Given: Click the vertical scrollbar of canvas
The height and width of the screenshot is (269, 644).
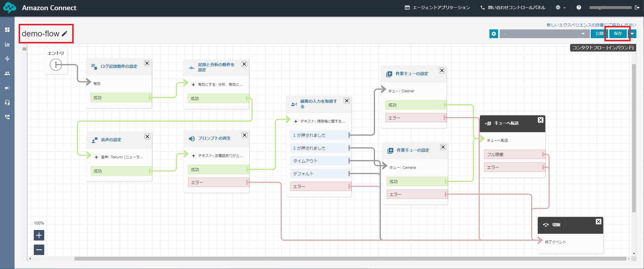Looking at the screenshot, I should click(x=634, y=138).
